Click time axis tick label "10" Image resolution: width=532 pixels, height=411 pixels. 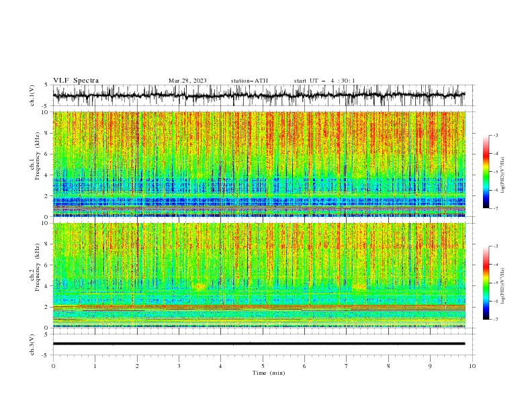pyautogui.click(x=472, y=366)
